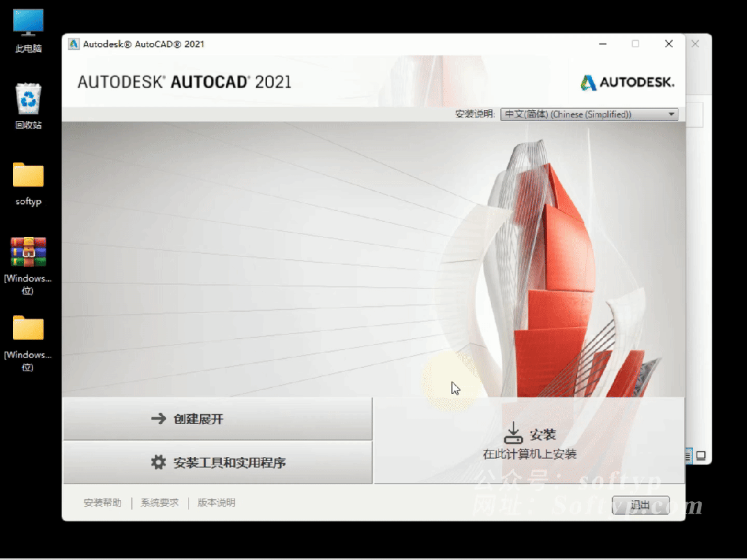747x560 pixels.
Task: Click the 退出 button
Action: point(640,505)
